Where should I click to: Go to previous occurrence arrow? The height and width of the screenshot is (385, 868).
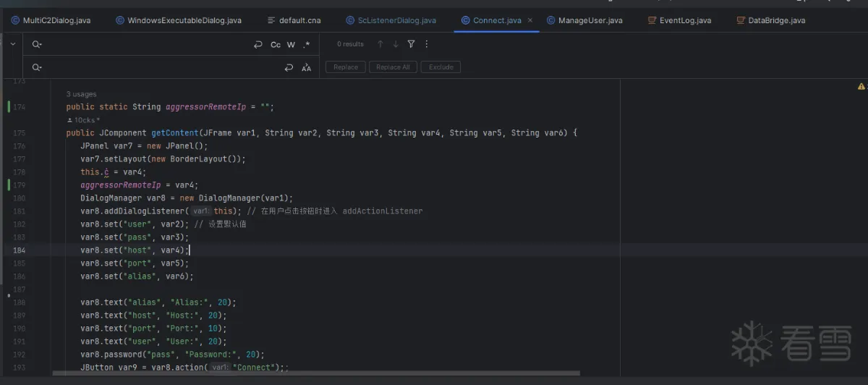[x=380, y=44]
